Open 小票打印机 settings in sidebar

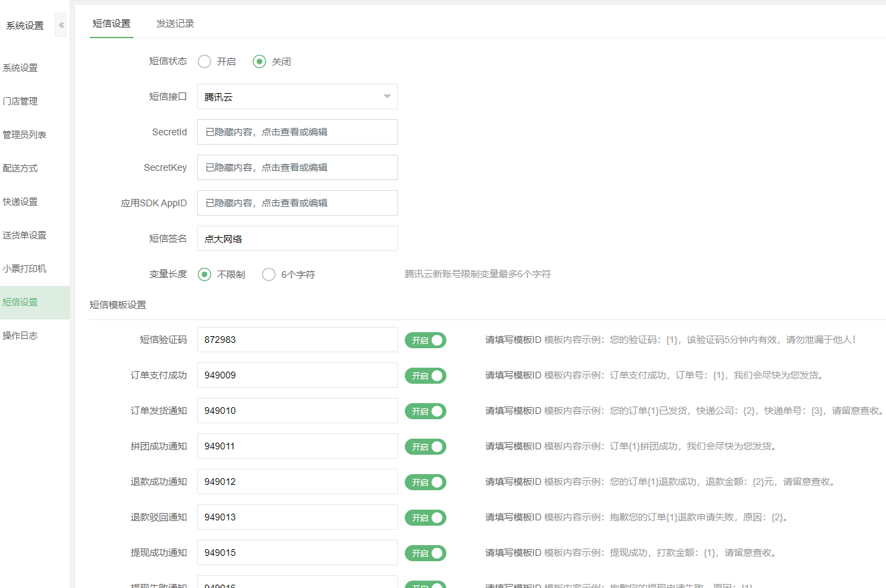[25, 269]
